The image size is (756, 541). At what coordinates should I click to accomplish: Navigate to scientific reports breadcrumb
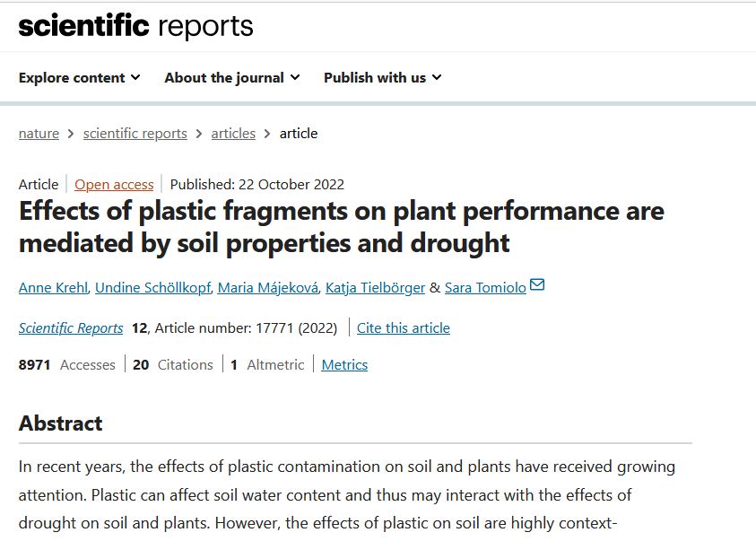(x=135, y=134)
